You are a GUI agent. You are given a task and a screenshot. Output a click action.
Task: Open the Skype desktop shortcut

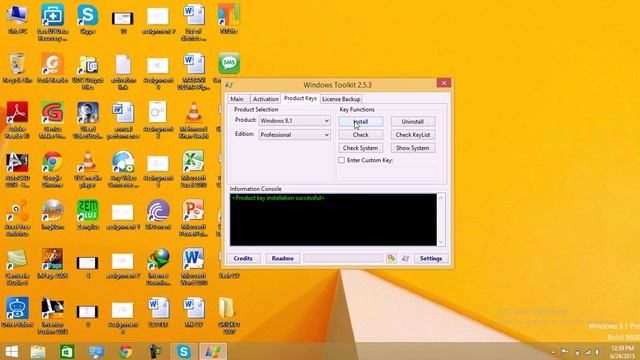[x=88, y=20]
